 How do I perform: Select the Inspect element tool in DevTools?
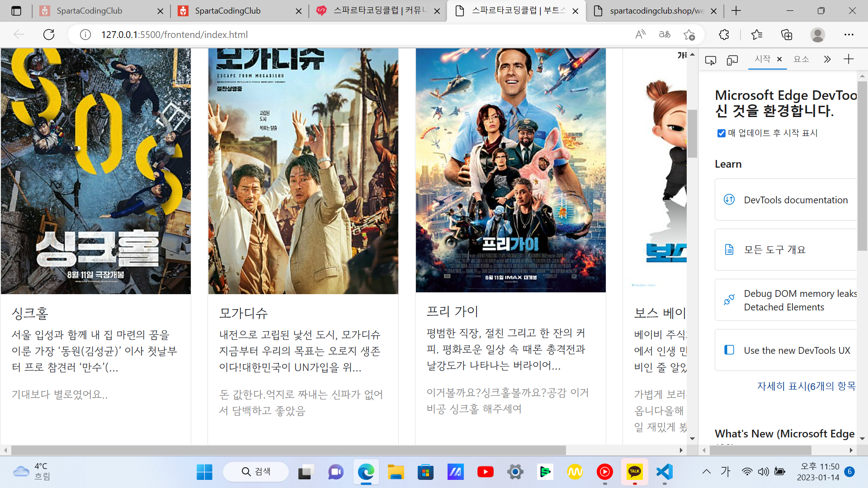tap(711, 60)
